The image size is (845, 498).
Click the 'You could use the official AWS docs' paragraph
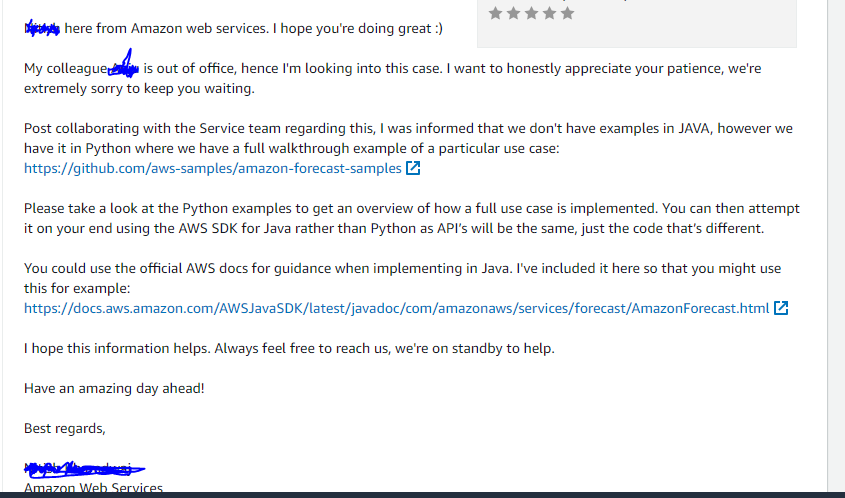pyautogui.click(x=400, y=268)
